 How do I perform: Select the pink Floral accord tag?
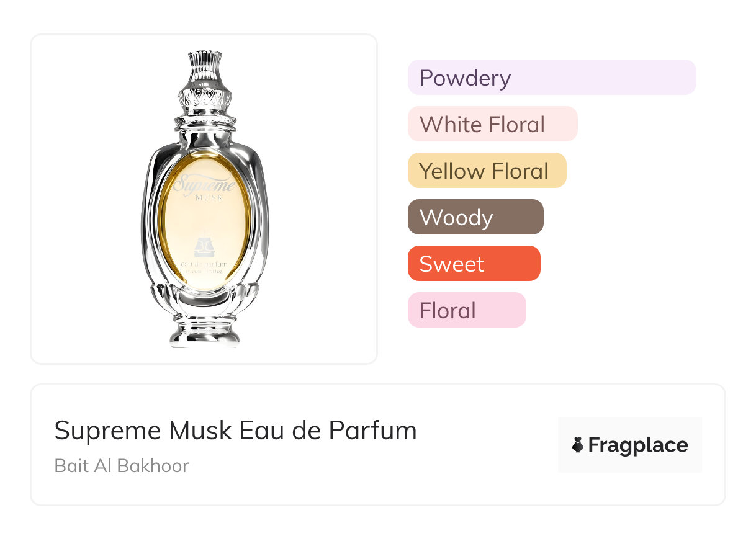[466, 310]
